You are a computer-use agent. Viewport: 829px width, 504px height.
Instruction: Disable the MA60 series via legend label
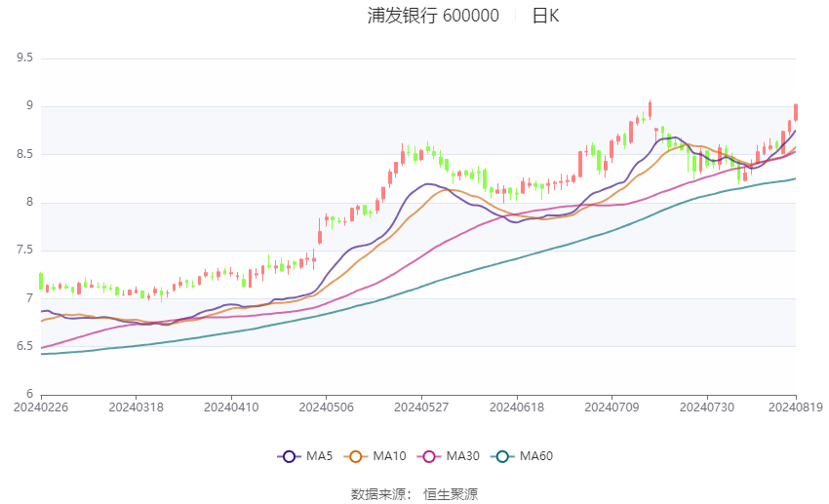[536, 456]
